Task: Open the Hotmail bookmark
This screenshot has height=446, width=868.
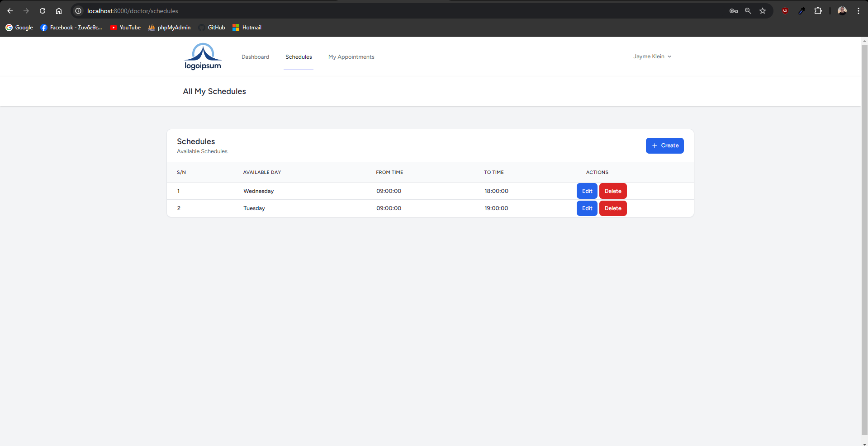Action: point(247,28)
